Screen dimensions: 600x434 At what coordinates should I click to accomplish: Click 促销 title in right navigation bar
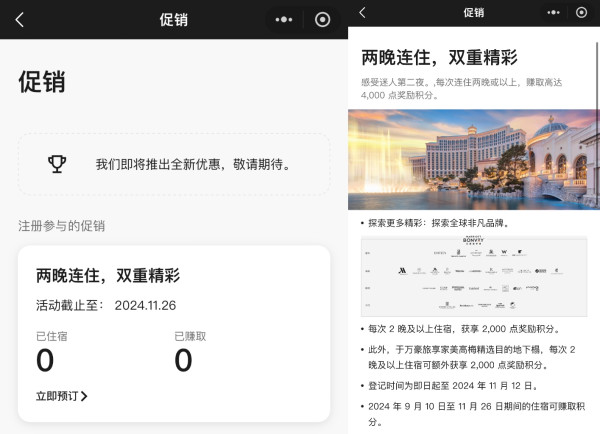pos(474,13)
